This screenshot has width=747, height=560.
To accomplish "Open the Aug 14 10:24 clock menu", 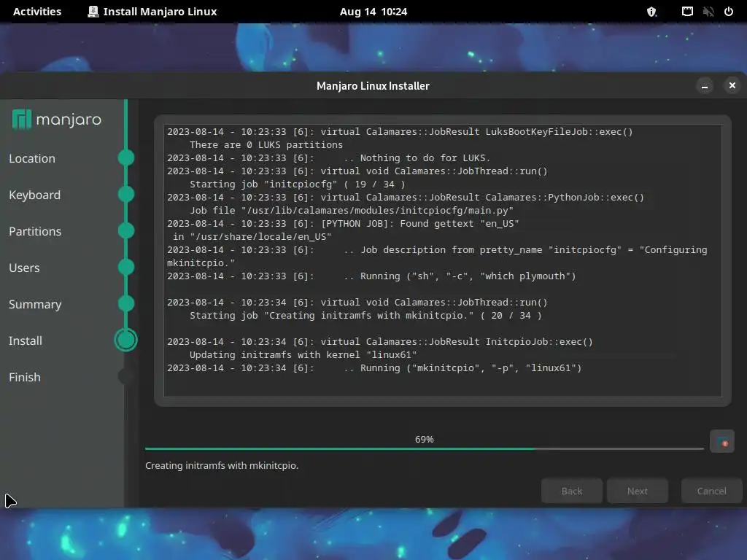I will coord(373,12).
